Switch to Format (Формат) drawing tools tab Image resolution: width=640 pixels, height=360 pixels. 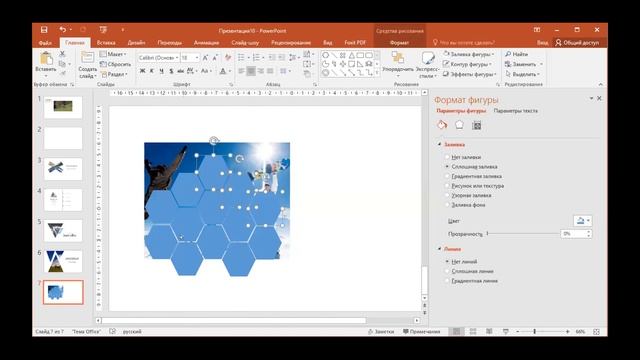[x=399, y=42]
